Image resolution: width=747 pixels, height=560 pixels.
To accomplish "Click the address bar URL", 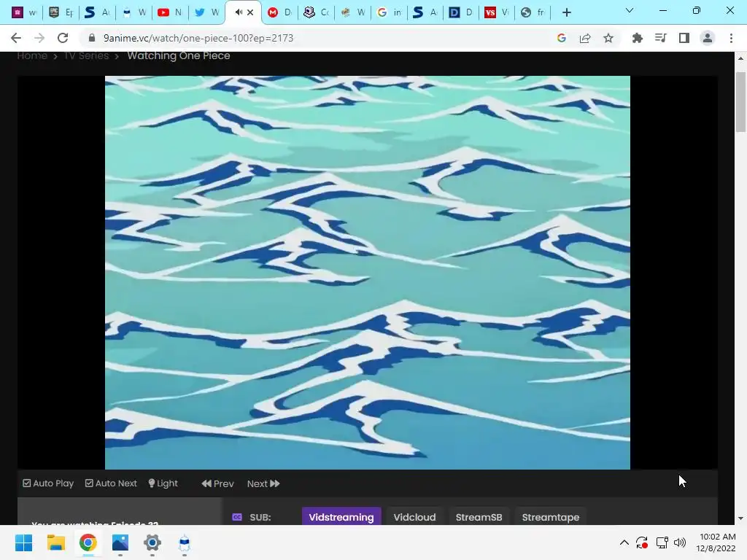I will [198, 38].
